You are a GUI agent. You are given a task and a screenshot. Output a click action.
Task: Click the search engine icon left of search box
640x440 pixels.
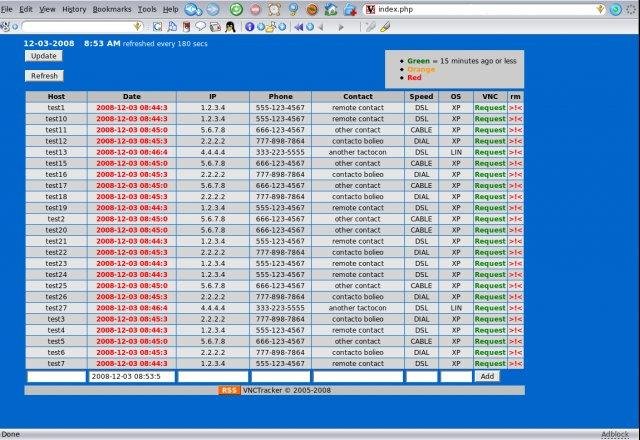[5, 27]
